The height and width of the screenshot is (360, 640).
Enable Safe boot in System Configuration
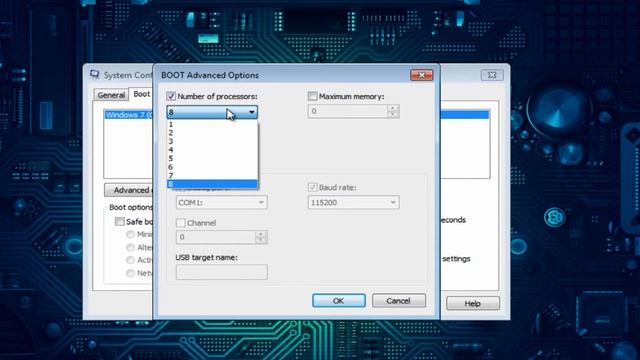click(120, 222)
